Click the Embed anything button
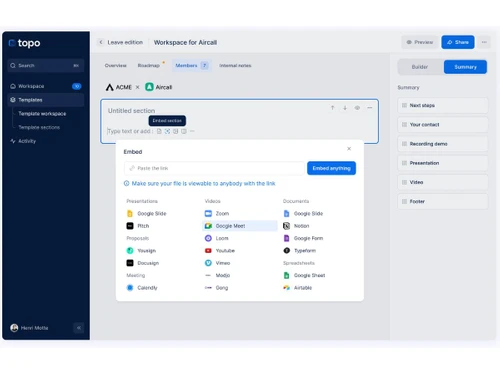Image resolution: width=500 pixels, height=375 pixels. (x=331, y=168)
